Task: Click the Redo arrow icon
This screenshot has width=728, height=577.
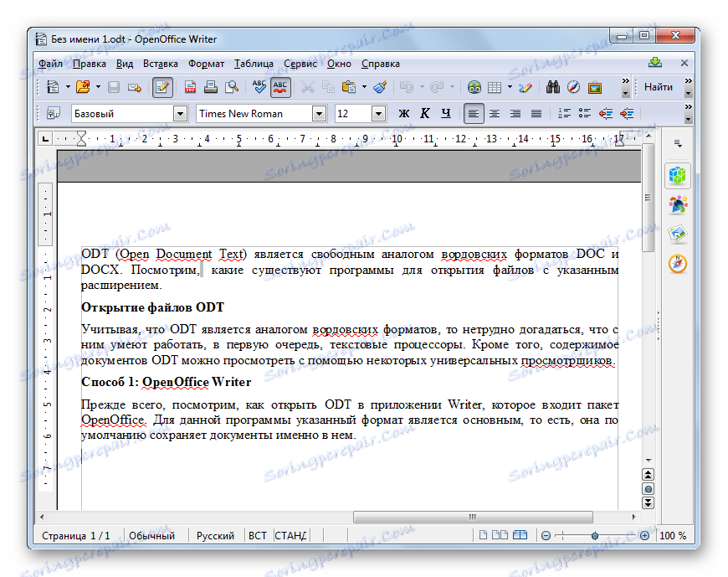Action: pos(437,87)
